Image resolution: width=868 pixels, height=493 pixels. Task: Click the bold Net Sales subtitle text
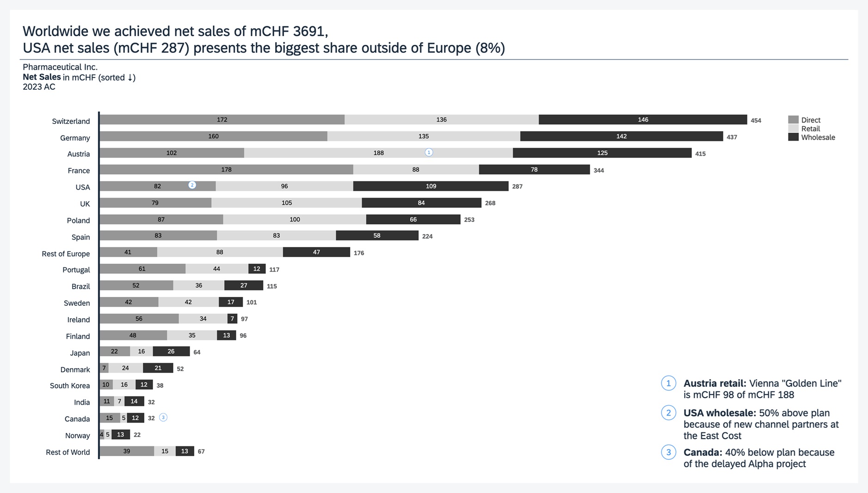pos(42,77)
